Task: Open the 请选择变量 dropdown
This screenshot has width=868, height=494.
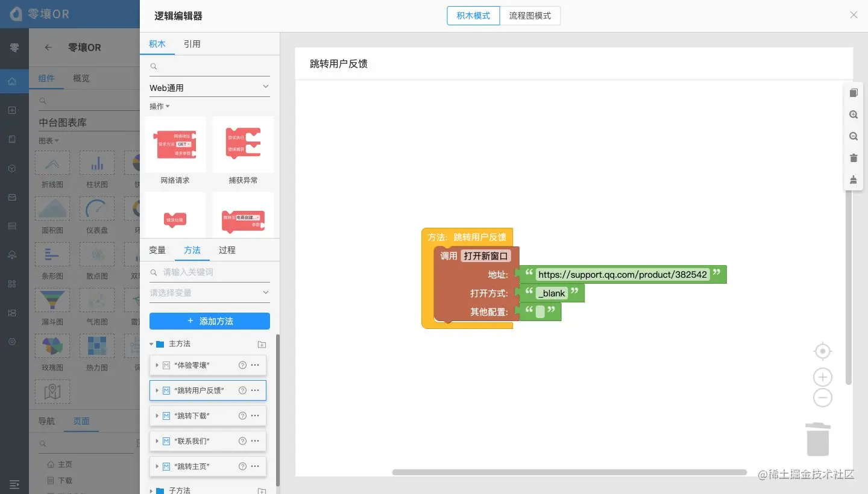Action: pos(210,293)
